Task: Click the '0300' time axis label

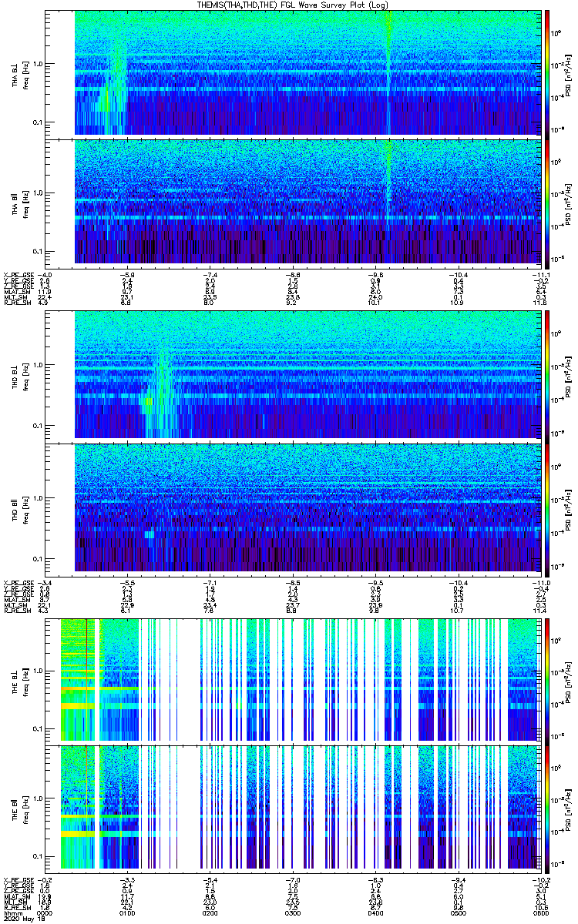Action: coord(292,913)
